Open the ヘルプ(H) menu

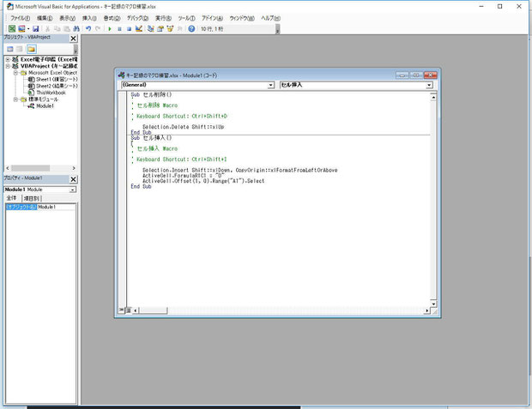click(270, 18)
